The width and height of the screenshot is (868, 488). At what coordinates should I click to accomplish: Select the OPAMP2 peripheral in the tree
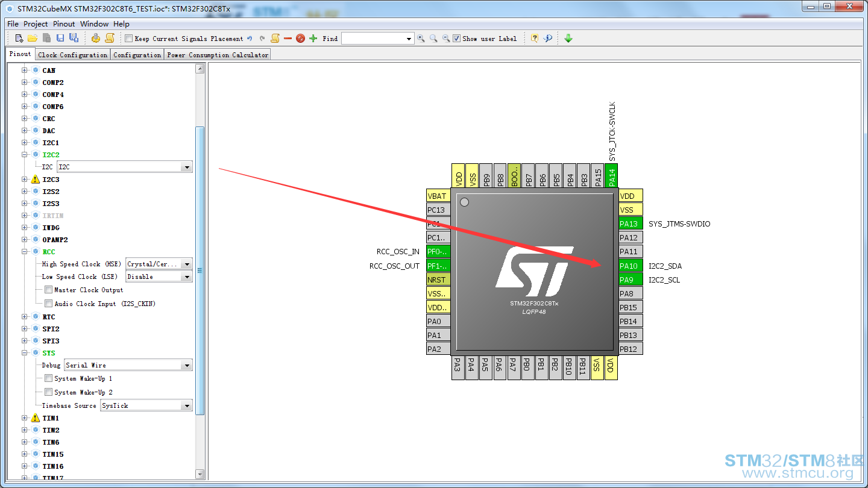click(55, 240)
